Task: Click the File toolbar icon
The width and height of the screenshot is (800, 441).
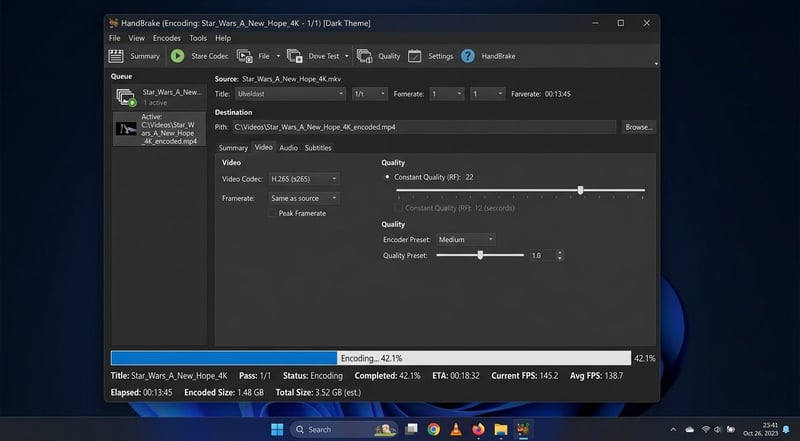Action: (x=245, y=56)
